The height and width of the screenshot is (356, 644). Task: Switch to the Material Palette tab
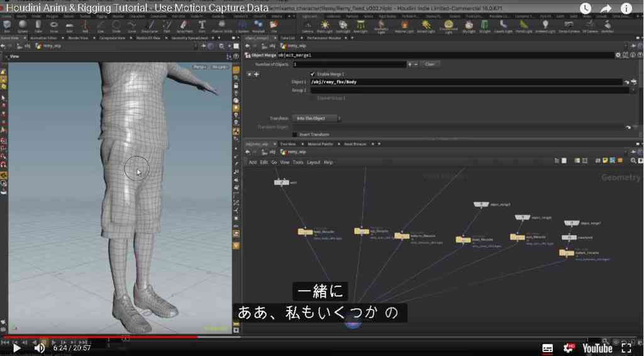pyautogui.click(x=320, y=144)
